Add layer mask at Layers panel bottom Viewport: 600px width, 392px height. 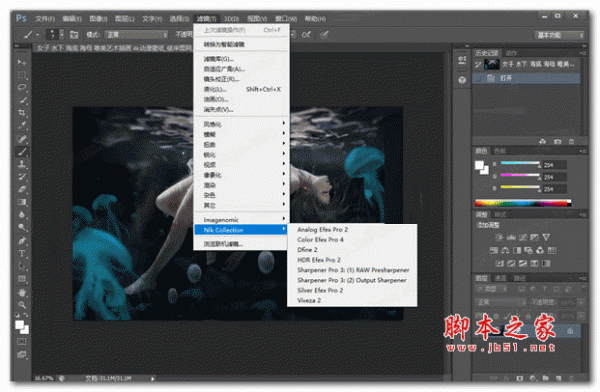[x=519, y=378]
